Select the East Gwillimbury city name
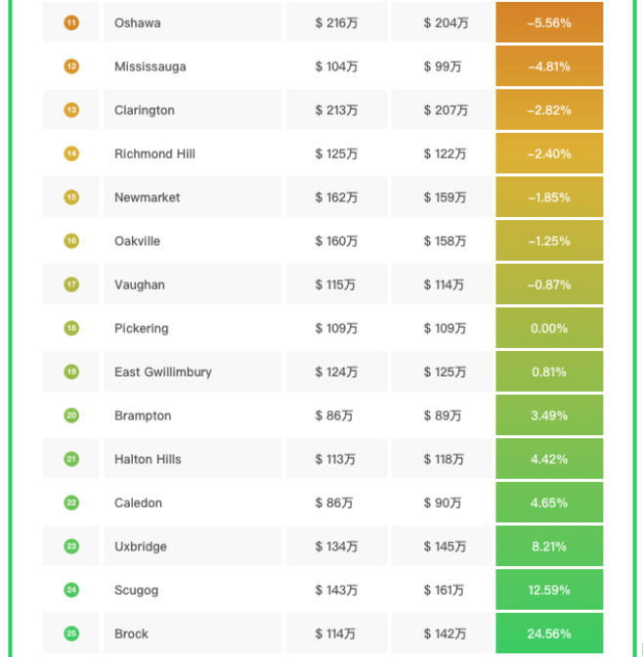 (x=163, y=372)
